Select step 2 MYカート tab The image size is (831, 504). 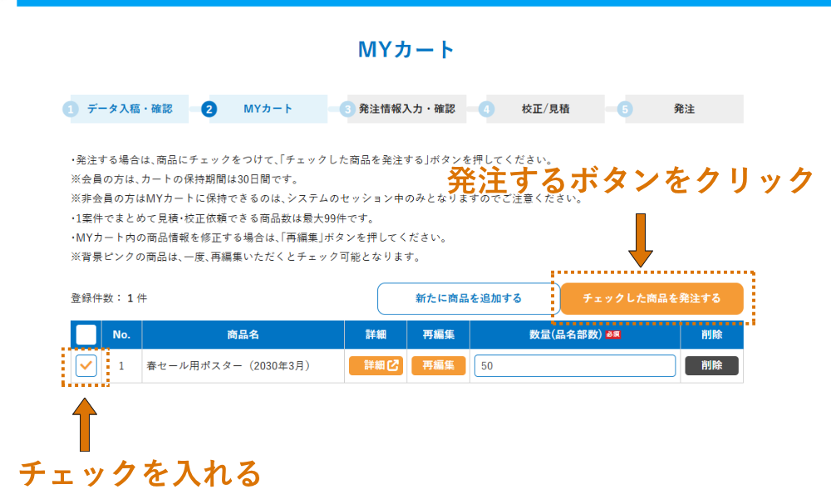268,109
